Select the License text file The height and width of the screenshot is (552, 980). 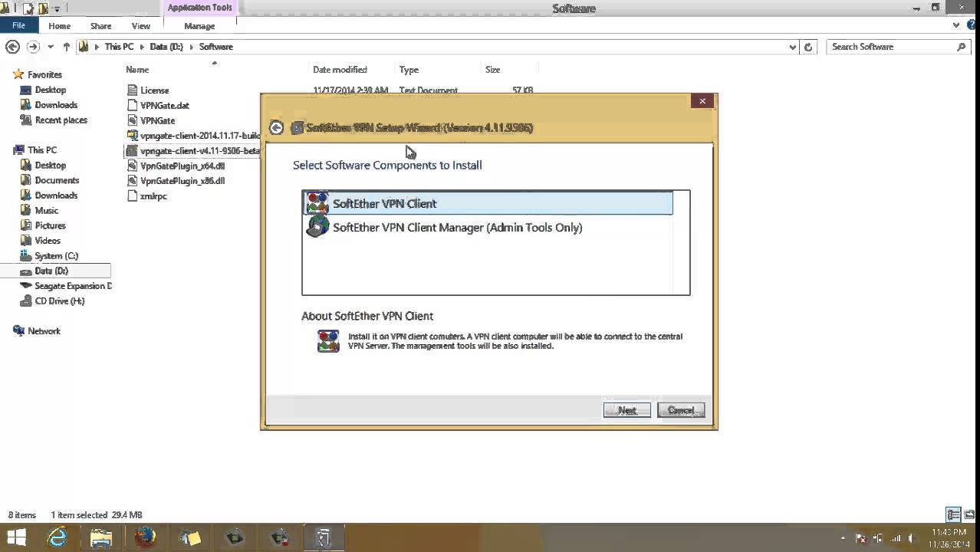coord(154,90)
